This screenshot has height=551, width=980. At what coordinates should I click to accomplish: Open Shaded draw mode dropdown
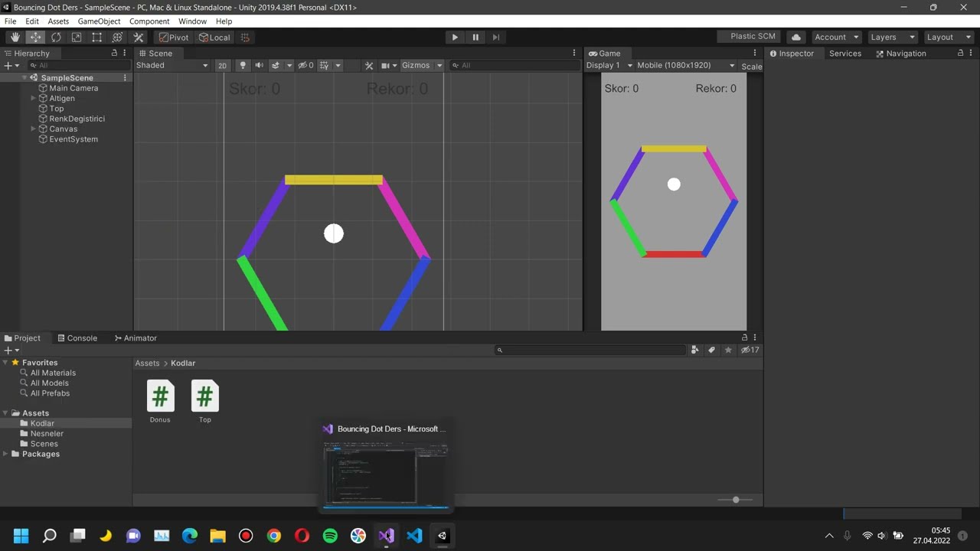click(x=171, y=65)
